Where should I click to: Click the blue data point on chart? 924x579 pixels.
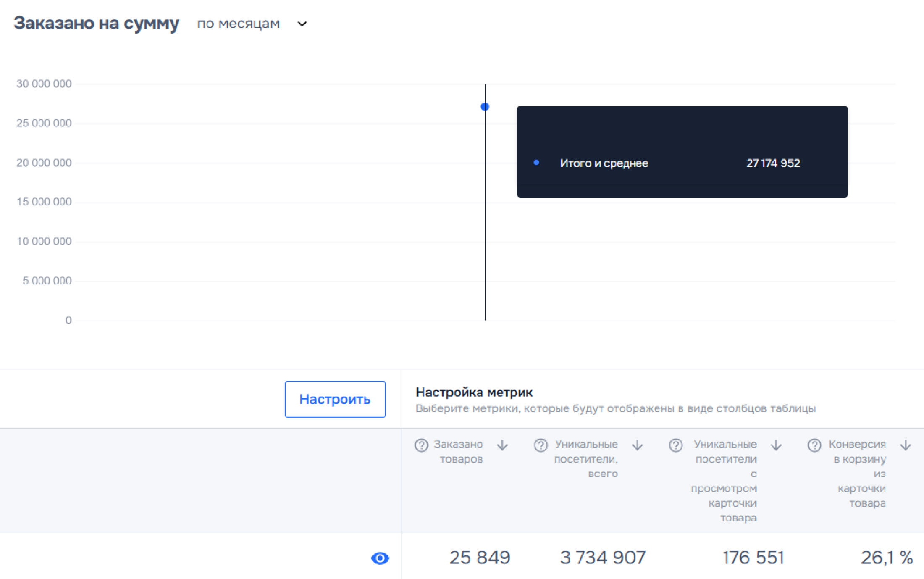pyautogui.click(x=485, y=107)
